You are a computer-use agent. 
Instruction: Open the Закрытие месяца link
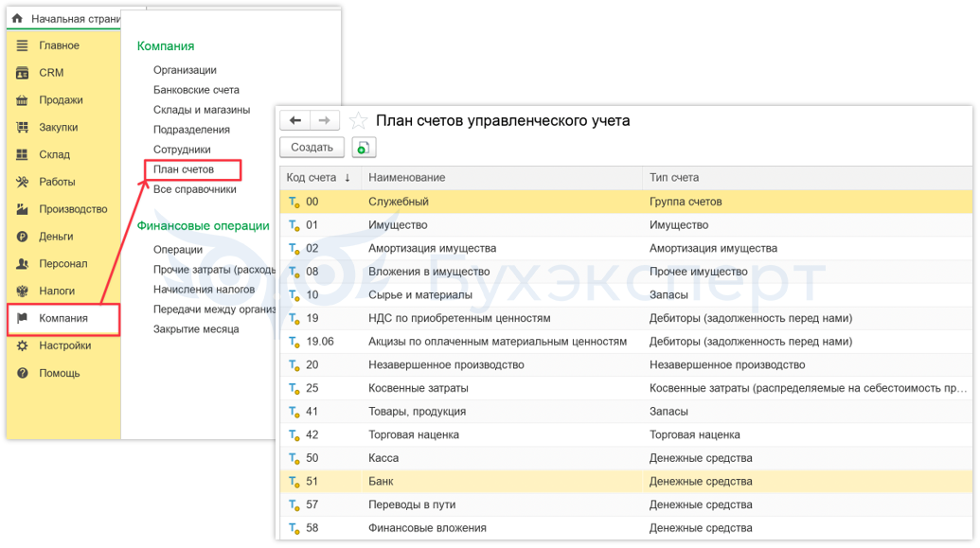tap(196, 329)
